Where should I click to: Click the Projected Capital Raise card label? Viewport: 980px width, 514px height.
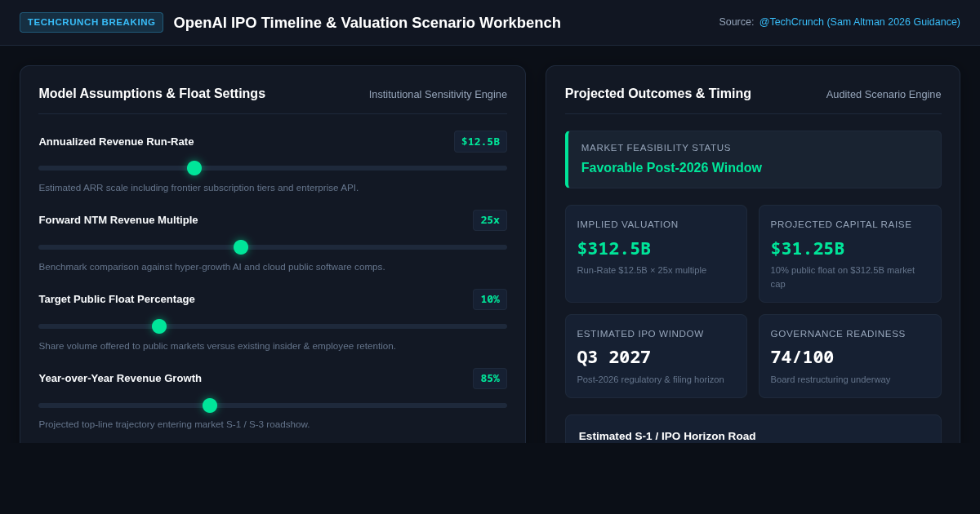(x=841, y=224)
